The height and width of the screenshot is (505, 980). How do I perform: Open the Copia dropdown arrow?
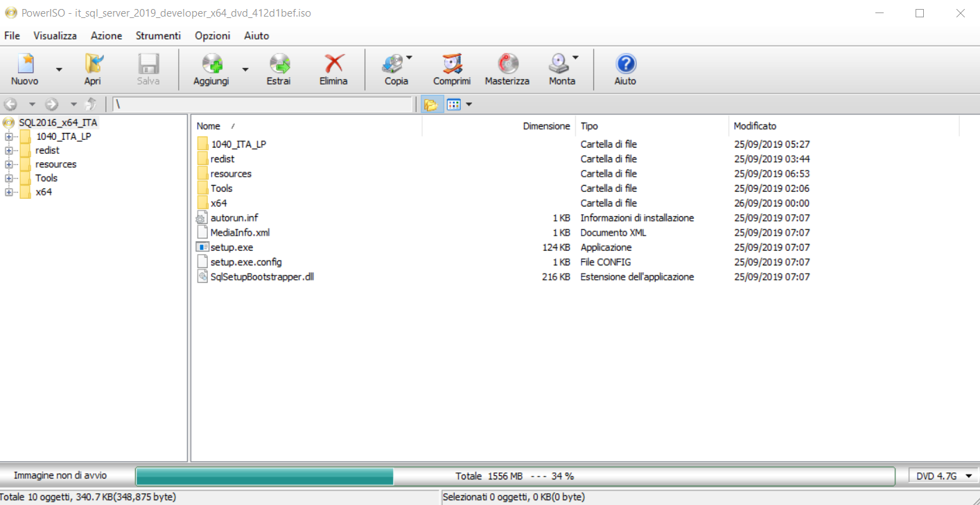coord(409,57)
